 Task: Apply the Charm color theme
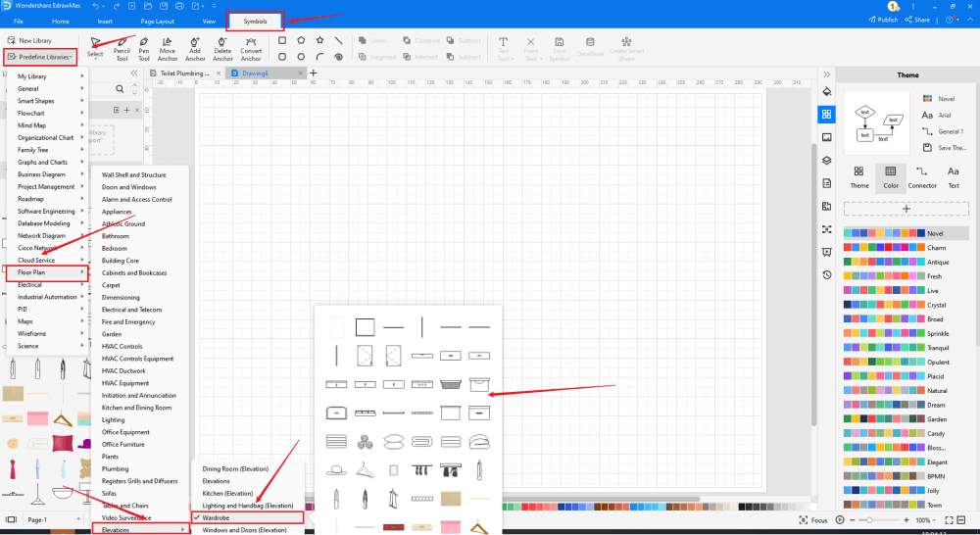[x=906, y=248]
